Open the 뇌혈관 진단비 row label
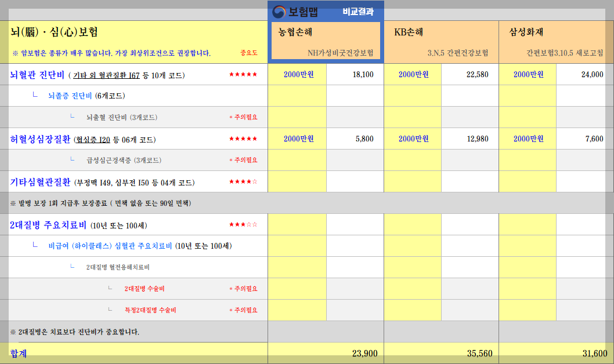Screen dimensions: 614x364 point(37,75)
